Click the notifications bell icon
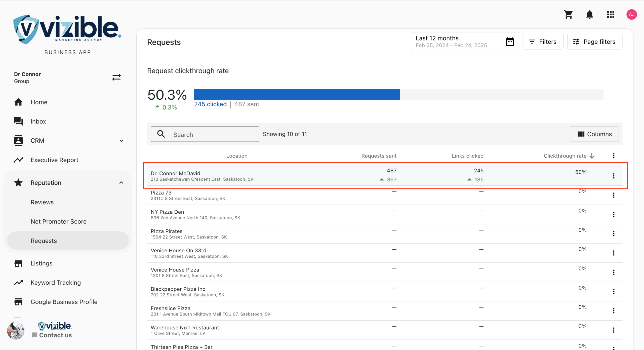Screen dimensions: 644x350 (589, 15)
